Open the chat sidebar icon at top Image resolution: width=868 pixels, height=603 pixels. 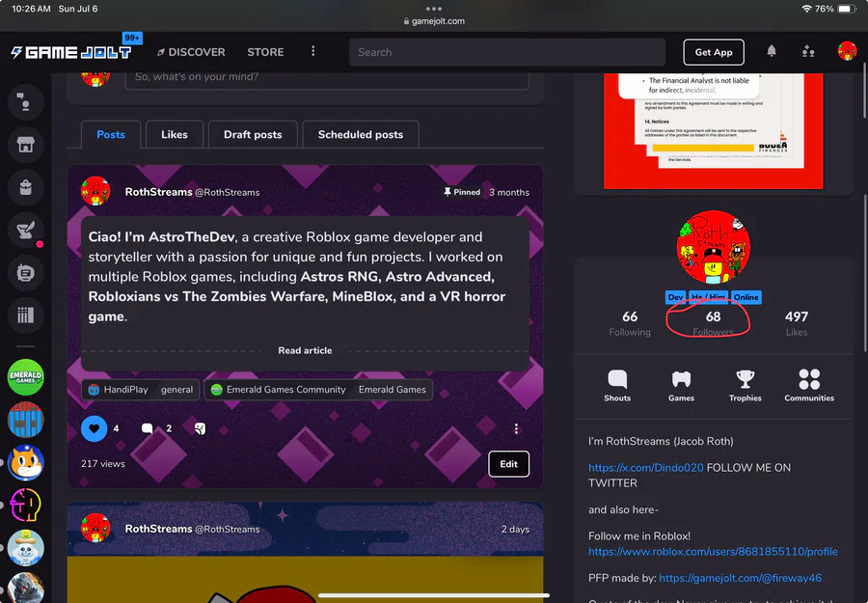(25, 102)
